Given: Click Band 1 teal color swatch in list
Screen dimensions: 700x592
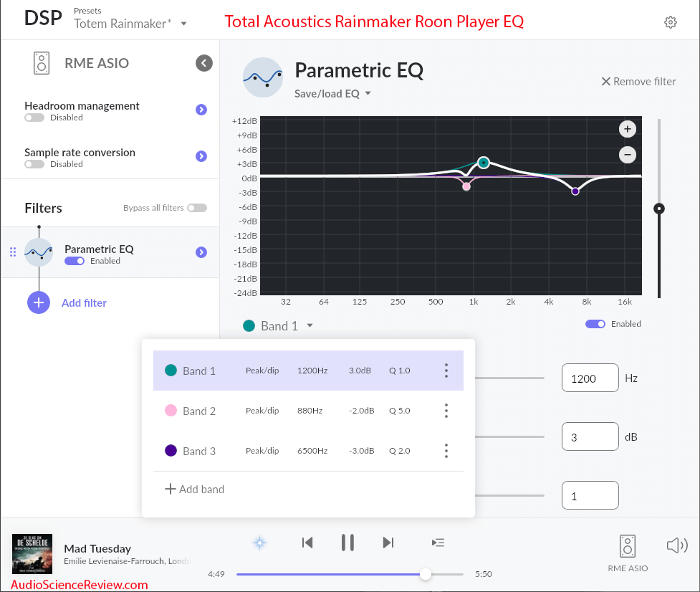Looking at the screenshot, I should (171, 370).
